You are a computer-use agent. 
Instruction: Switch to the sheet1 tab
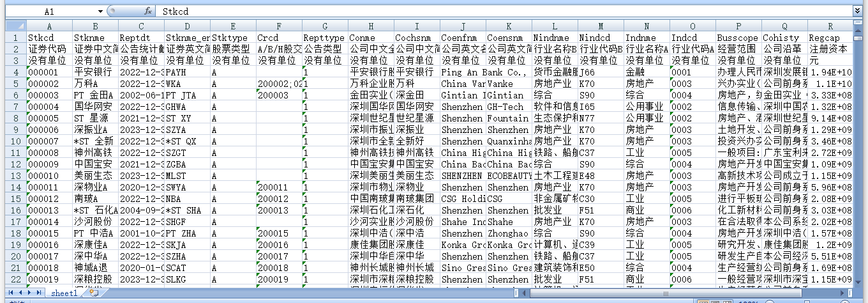(x=64, y=293)
